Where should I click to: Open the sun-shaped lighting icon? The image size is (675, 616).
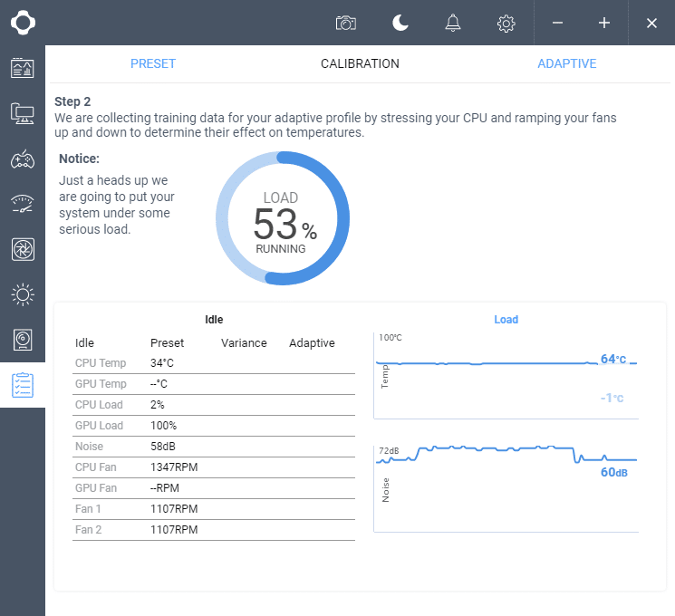(x=23, y=294)
